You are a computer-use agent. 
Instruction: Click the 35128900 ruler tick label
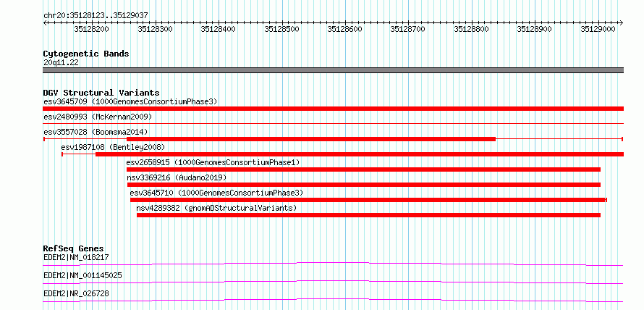[x=534, y=29]
